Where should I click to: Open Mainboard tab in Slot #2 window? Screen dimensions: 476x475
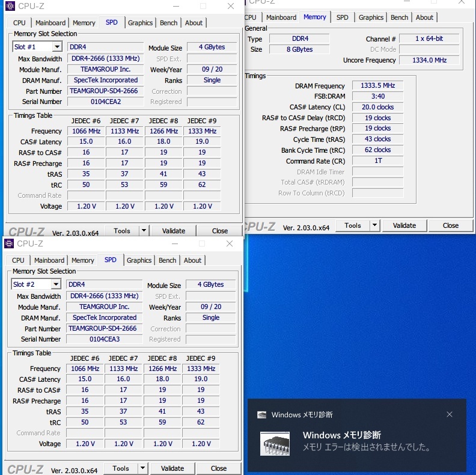pos(49,260)
